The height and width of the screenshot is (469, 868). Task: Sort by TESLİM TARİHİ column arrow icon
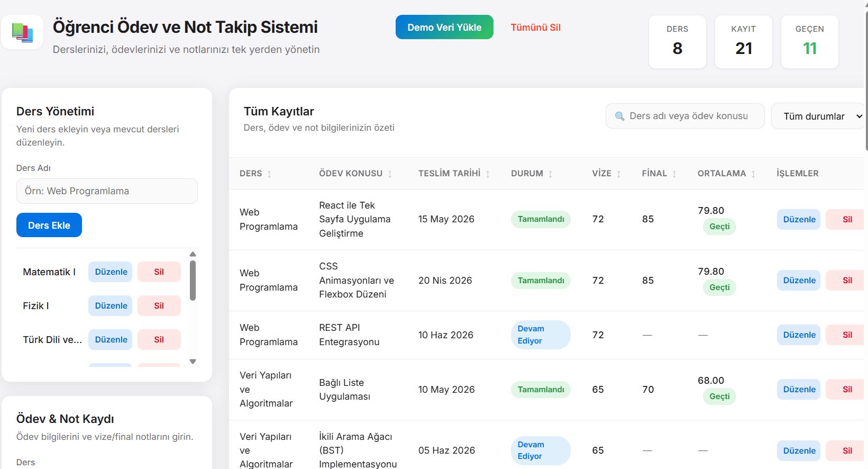pyautogui.click(x=488, y=174)
